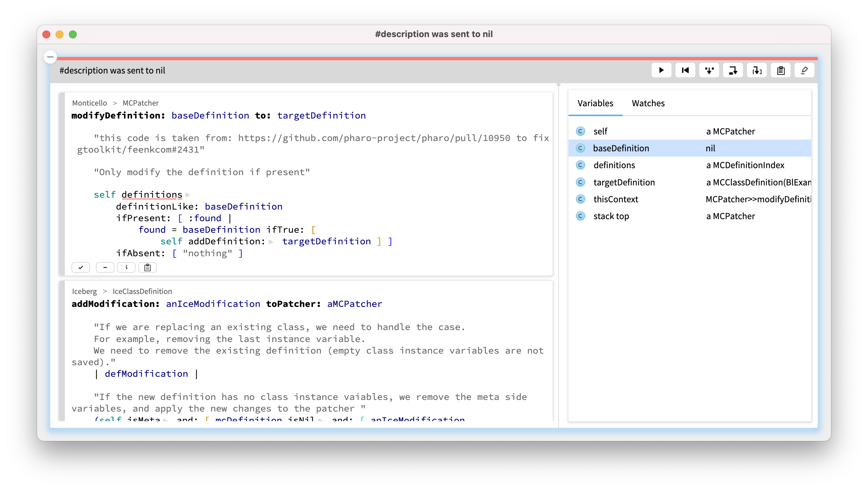868x490 pixels.
Task: Click the minus button under modifyDefinition method
Action: click(105, 268)
